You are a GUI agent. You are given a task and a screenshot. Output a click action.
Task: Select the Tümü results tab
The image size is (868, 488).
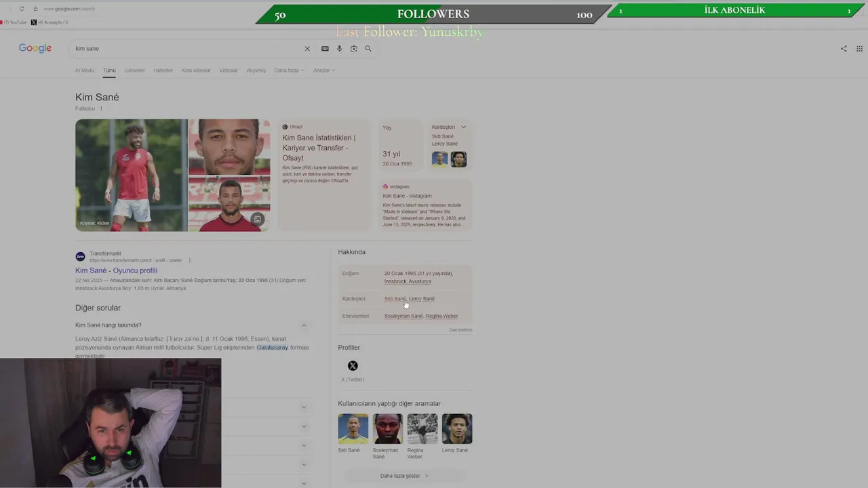(109, 70)
